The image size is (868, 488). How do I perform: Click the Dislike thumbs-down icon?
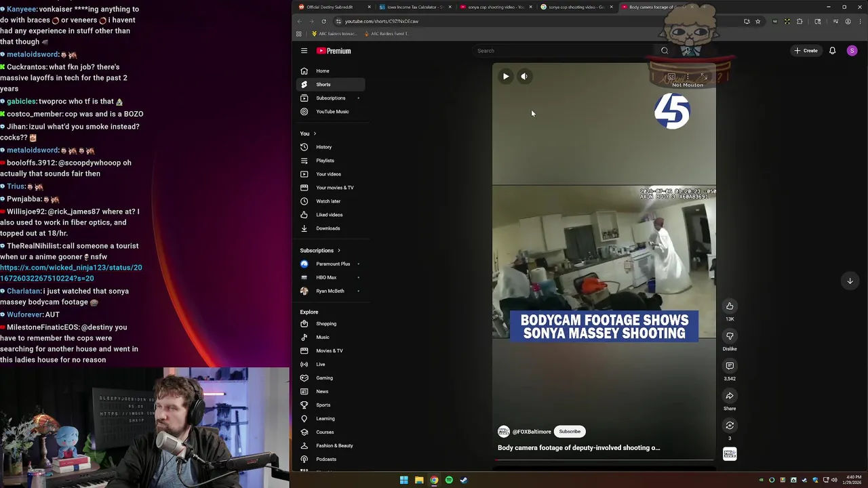click(x=730, y=336)
